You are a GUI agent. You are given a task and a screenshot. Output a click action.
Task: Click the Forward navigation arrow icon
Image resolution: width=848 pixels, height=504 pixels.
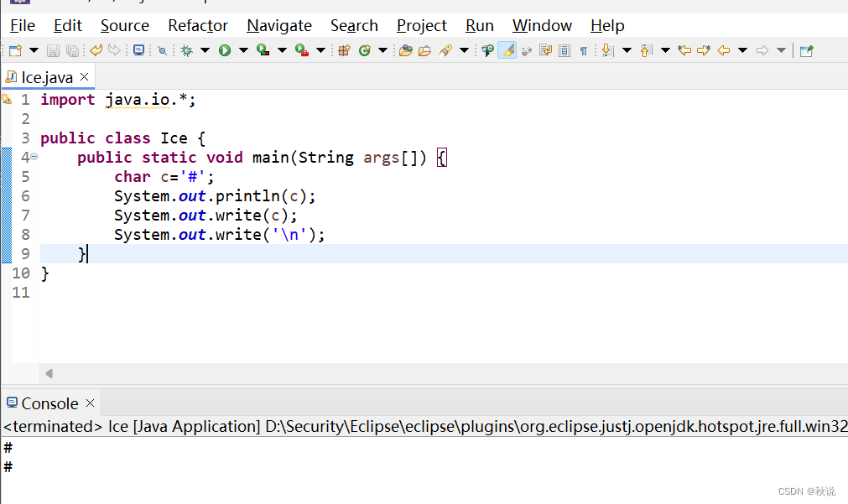click(x=762, y=50)
